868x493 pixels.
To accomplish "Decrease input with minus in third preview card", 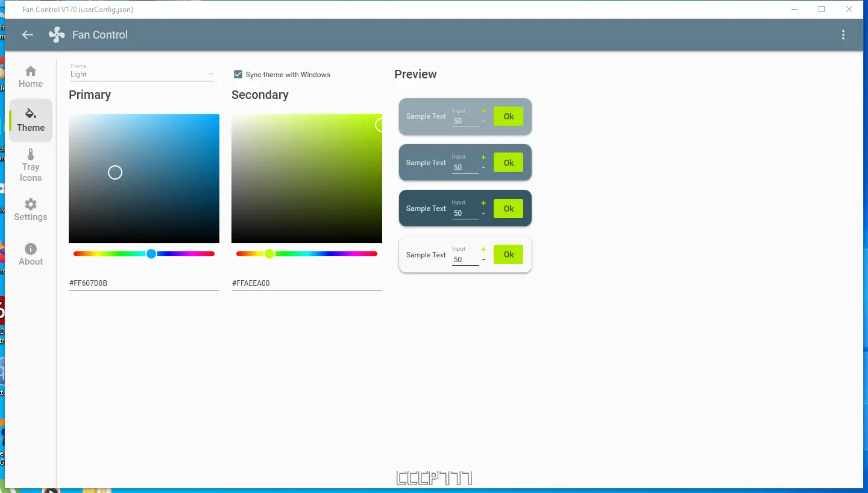I will tap(483, 213).
